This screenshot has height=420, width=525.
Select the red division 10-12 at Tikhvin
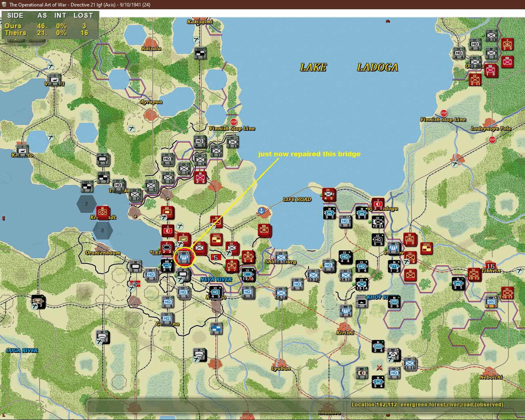pos(474,274)
